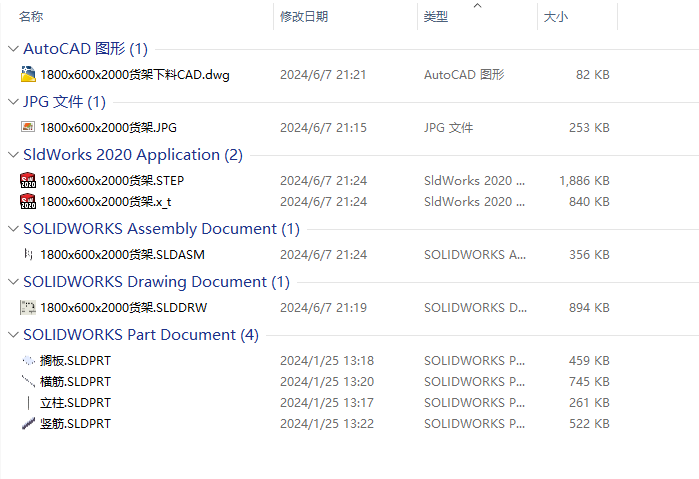This screenshot has height=479, width=699.
Task: Click the date 2024/6/7 21:15
Action: 323,128
